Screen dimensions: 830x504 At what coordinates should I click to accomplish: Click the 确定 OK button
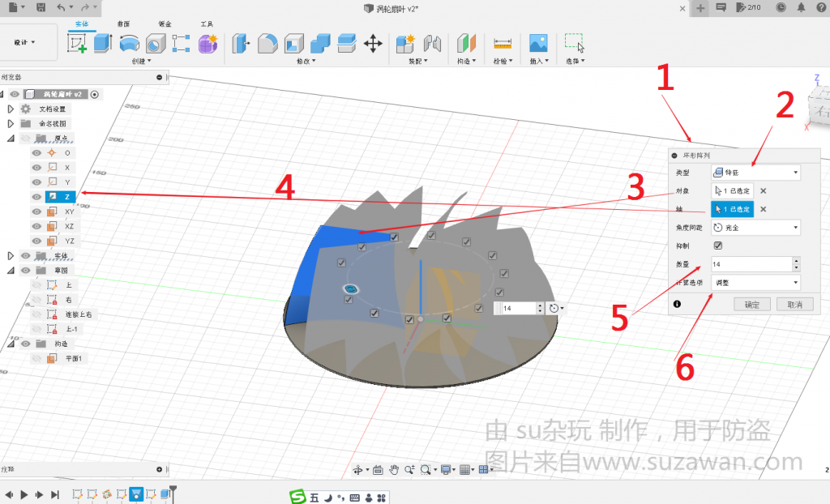click(x=751, y=305)
